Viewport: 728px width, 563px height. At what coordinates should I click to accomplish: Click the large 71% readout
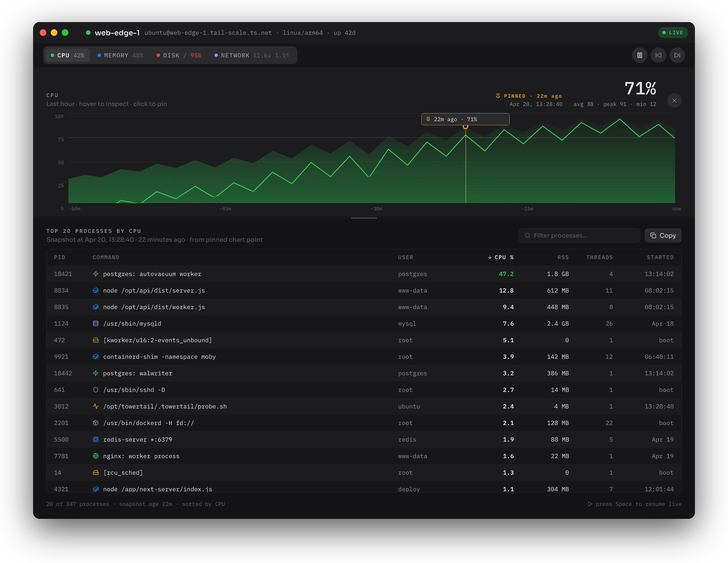point(640,89)
